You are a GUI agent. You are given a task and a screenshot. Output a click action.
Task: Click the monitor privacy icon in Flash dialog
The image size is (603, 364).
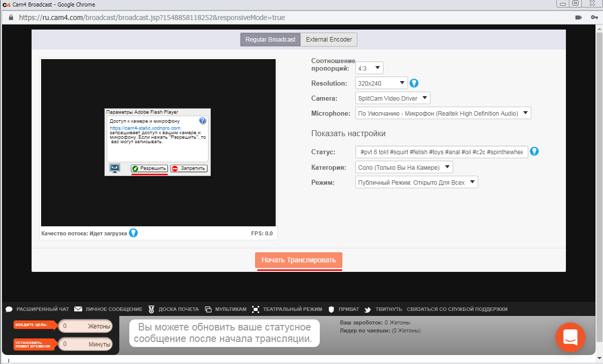(x=115, y=168)
